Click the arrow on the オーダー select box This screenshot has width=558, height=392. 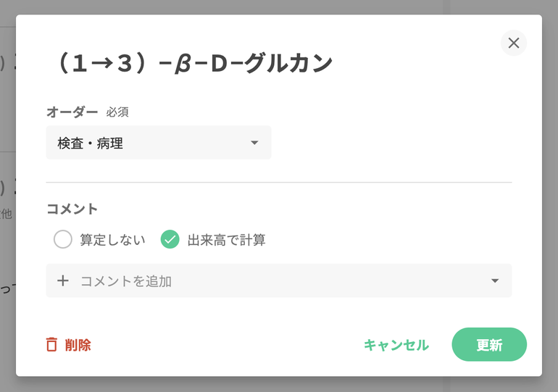pos(254,143)
